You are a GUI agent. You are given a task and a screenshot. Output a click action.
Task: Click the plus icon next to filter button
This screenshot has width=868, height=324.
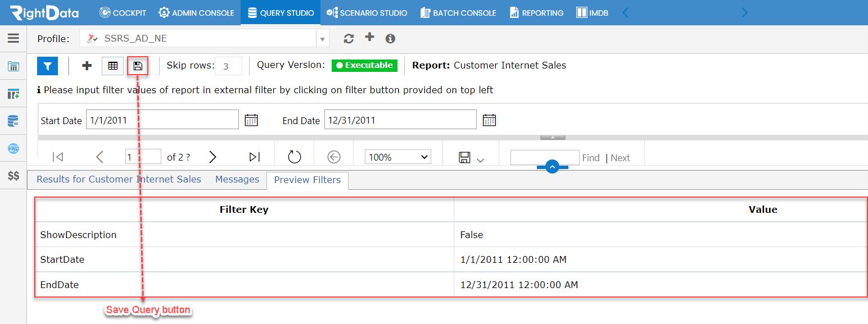tap(87, 66)
